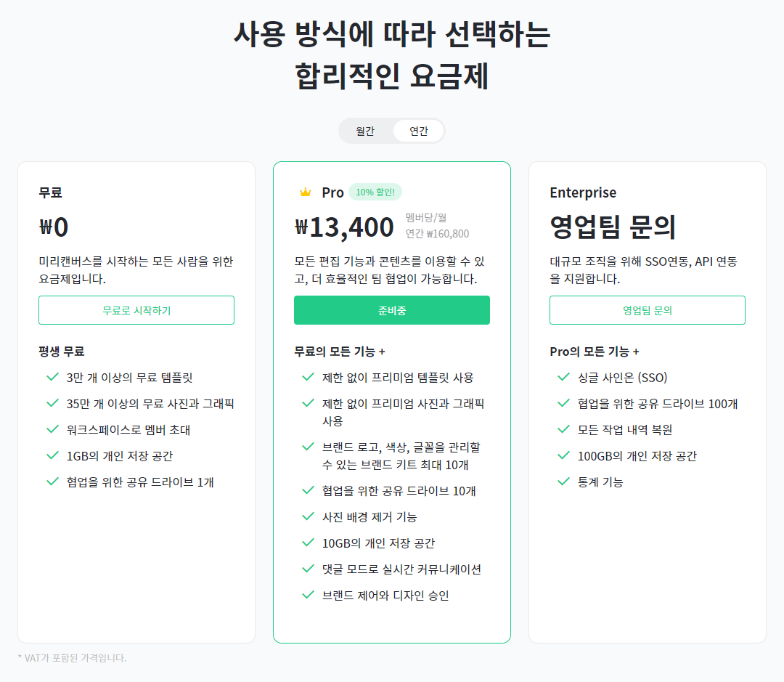784x682 pixels.
Task: Click checkmark beside "통계 기능"
Action: (563, 481)
